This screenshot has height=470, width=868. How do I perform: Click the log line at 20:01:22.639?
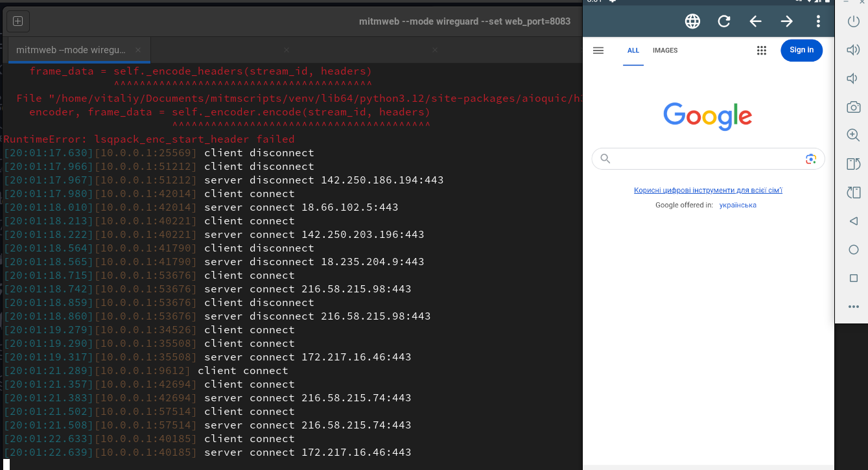[x=207, y=452]
